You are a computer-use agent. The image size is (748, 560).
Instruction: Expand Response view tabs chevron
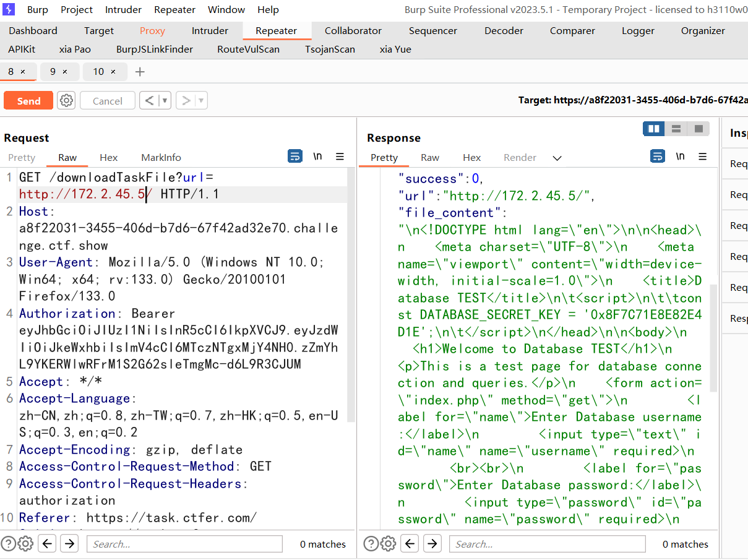(x=557, y=158)
